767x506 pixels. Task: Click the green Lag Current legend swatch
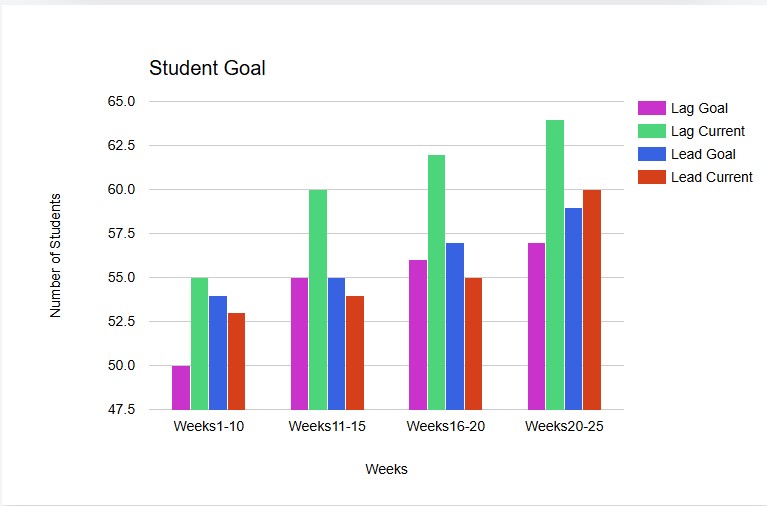coord(651,131)
